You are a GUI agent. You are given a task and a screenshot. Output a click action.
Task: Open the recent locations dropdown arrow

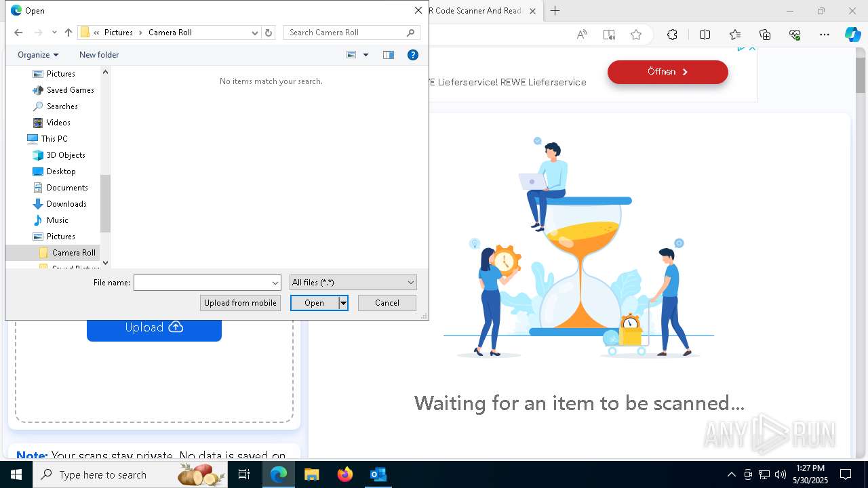tap(54, 33)
